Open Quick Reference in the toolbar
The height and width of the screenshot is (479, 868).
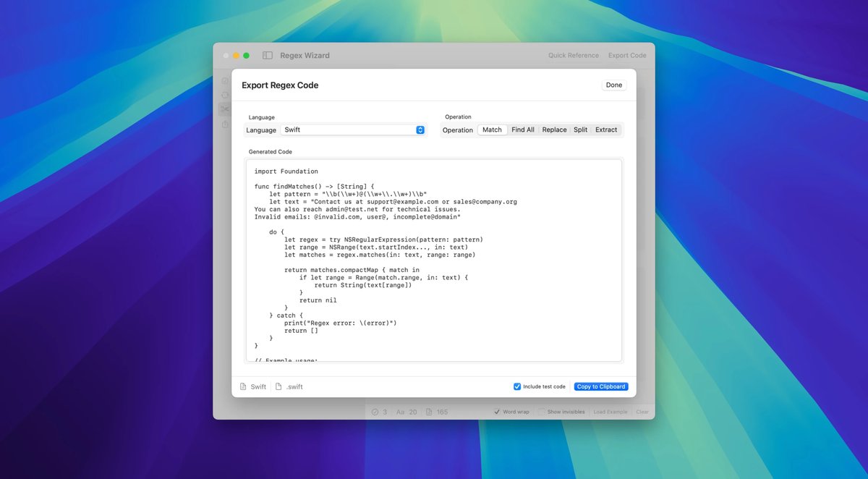(x=573, y=55)
